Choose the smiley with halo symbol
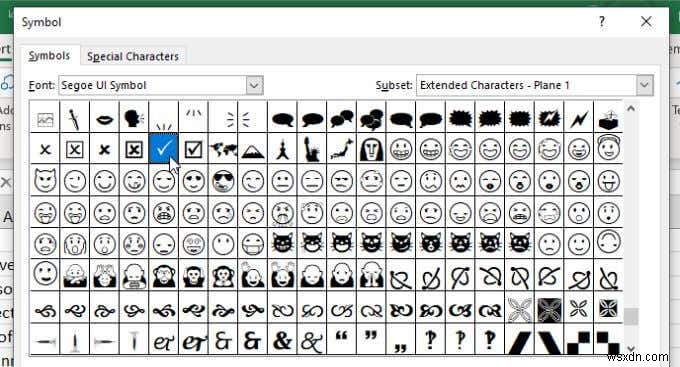 pyautogui.click(x=608, y=147)
